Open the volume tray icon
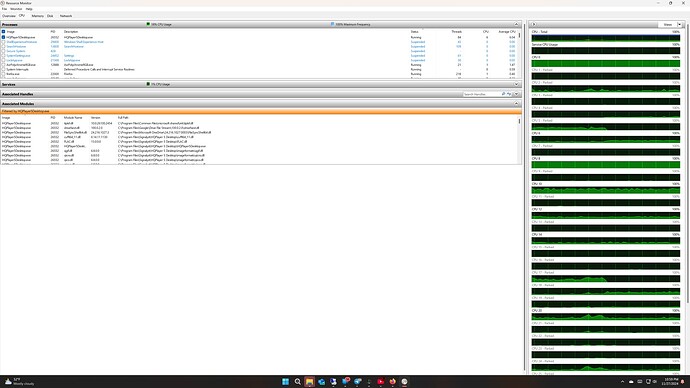 coord(655,382)
